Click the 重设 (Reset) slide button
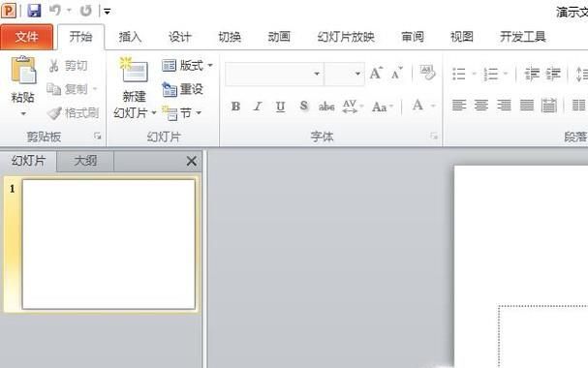This screenshot has height=368, width=588. click(x=183, y=89)
